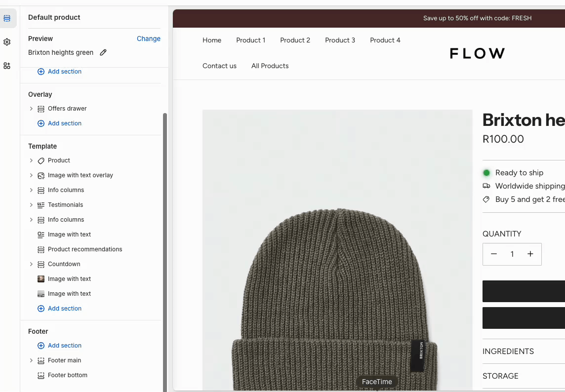Image resolution: width=565 pixels, height=392 pixels.
Task: Select thumbnail of last Image with text
Action: coord(41,294)
